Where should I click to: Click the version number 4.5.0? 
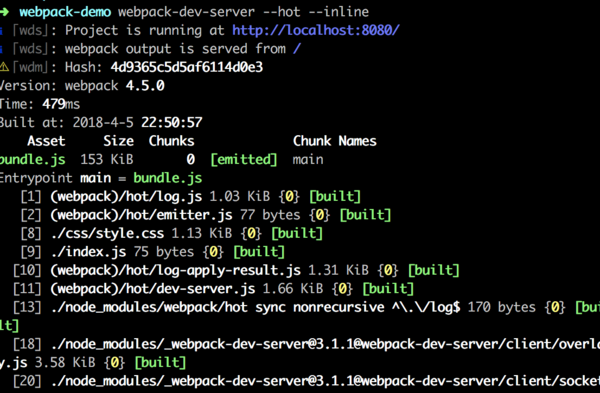pyautogui.click(x=145, y=86)
